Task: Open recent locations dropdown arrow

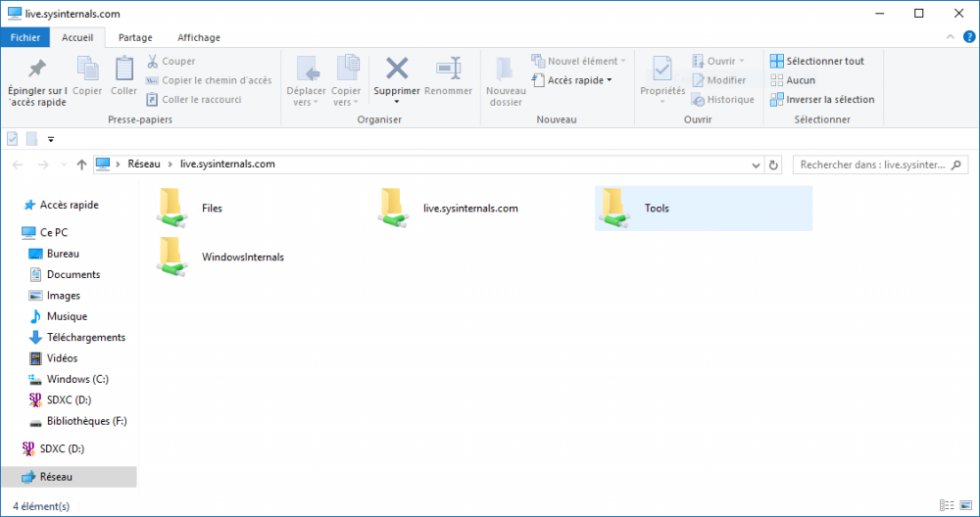Action: [x=64, y=164]
